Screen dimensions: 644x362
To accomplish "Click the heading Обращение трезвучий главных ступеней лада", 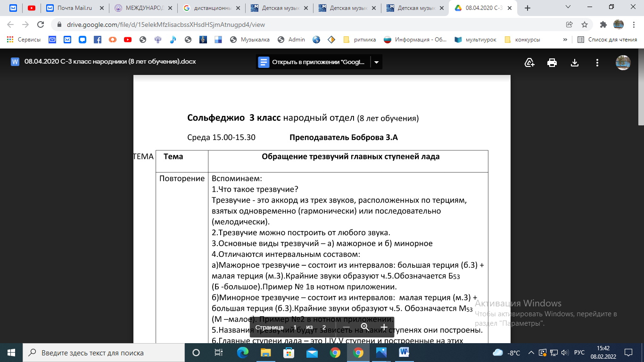I will click(350, 156).
